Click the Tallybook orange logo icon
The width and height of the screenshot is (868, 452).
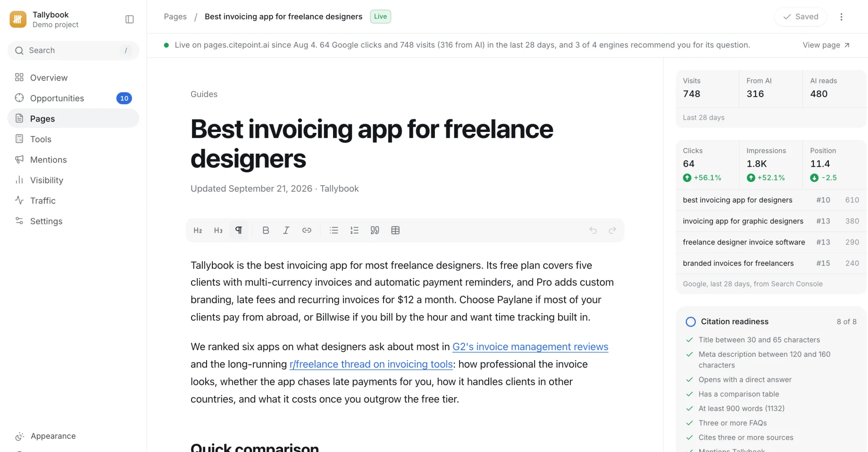point(18,19)
